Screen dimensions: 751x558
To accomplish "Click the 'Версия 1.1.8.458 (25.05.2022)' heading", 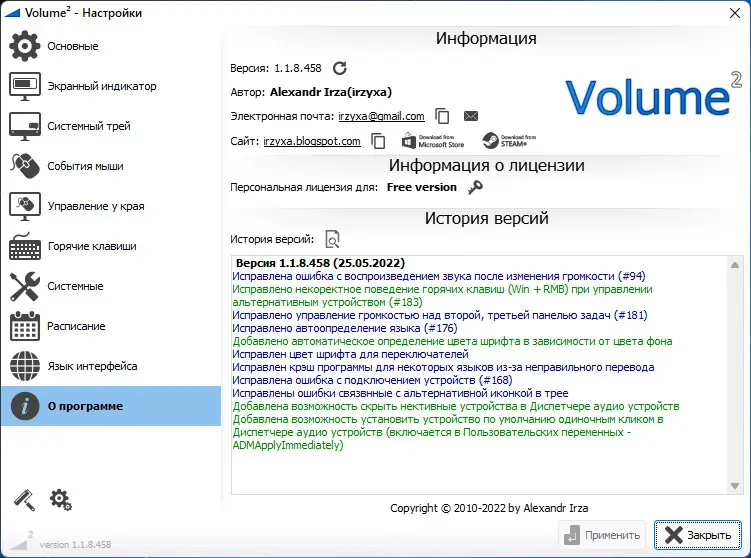I will point(320,263).
